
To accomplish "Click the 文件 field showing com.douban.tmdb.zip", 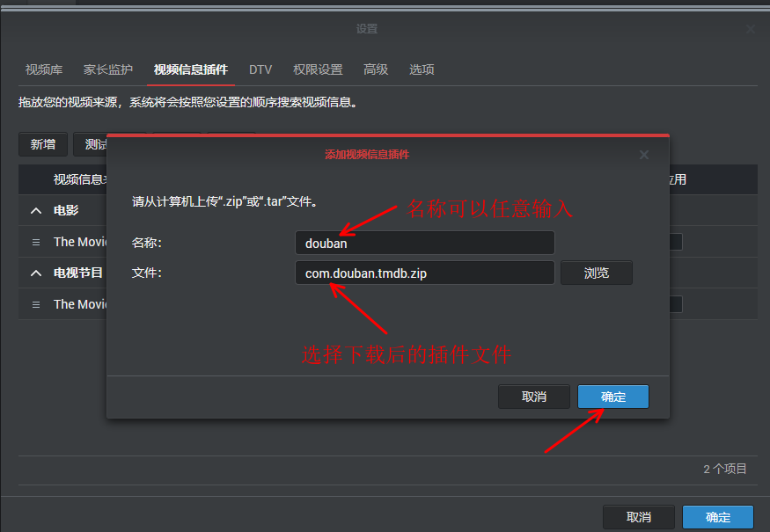I will point(425,273).
